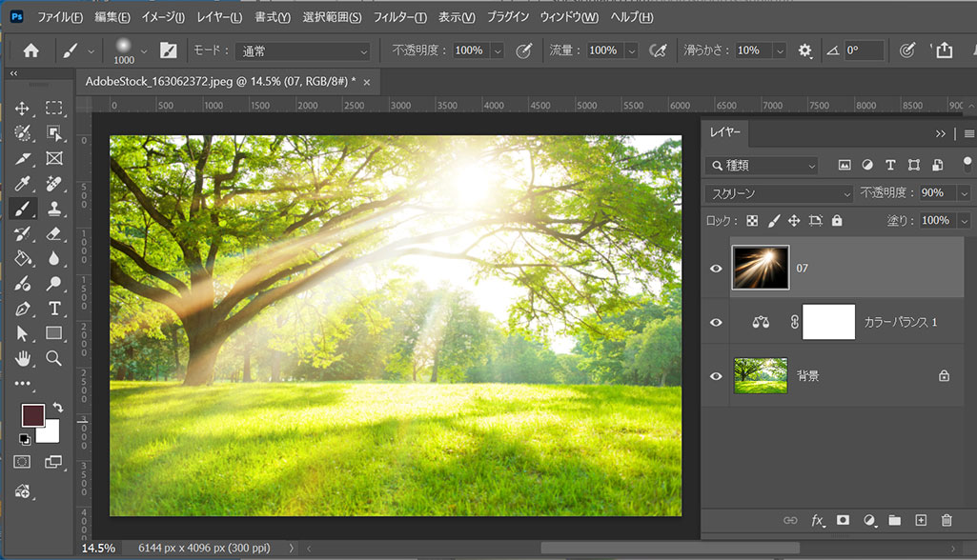Viewport: 977px width, 560px height.
Task: Select the Zoom magnifier tool
Action: (54, 358)
